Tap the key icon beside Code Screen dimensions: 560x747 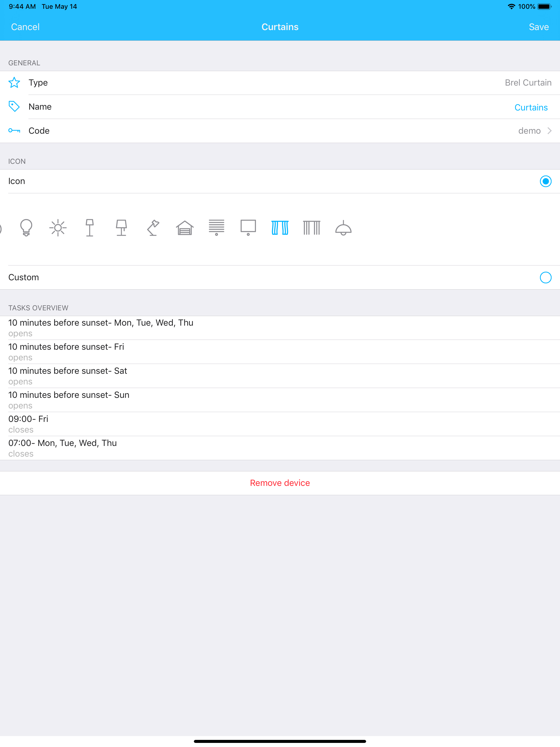[x=14, y=131]
